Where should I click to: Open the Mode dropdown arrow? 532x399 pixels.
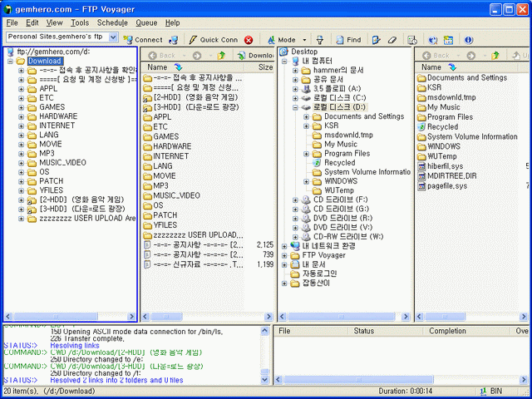coord(304,40)
